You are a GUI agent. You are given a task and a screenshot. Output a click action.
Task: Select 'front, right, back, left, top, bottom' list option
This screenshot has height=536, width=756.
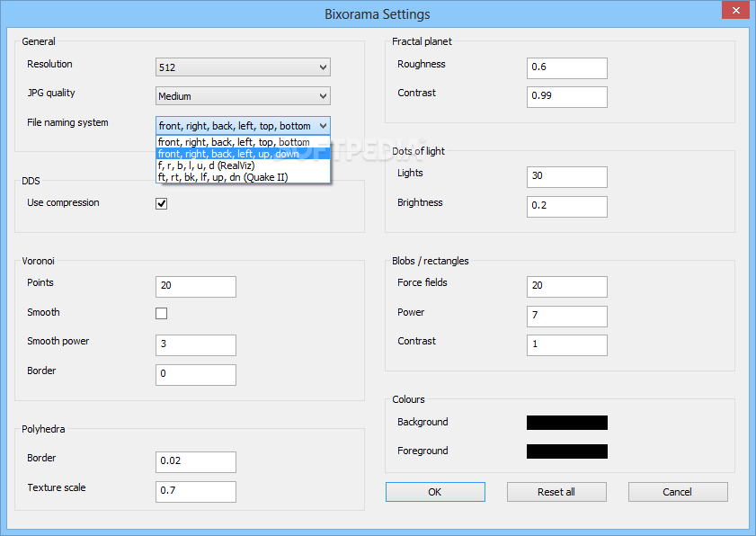pos(243,142)
